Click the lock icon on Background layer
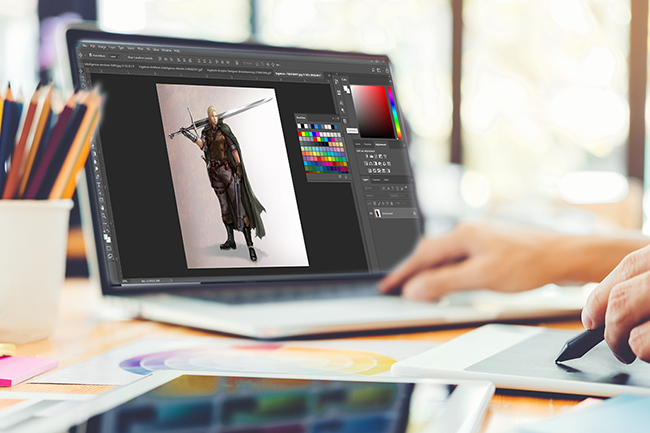The image size is (650, 433). pos(414,213)
